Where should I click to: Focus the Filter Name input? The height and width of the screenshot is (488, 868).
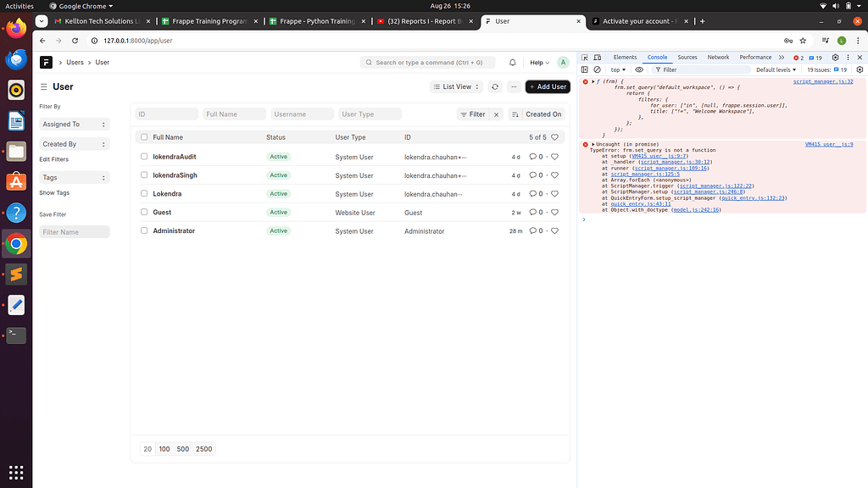coord(75,232)
